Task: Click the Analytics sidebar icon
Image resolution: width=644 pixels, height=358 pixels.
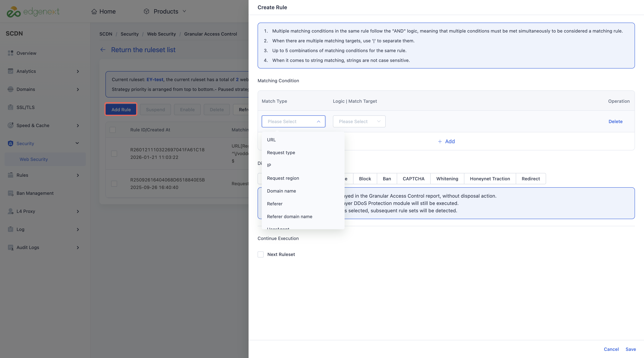Action: point(11,71)
